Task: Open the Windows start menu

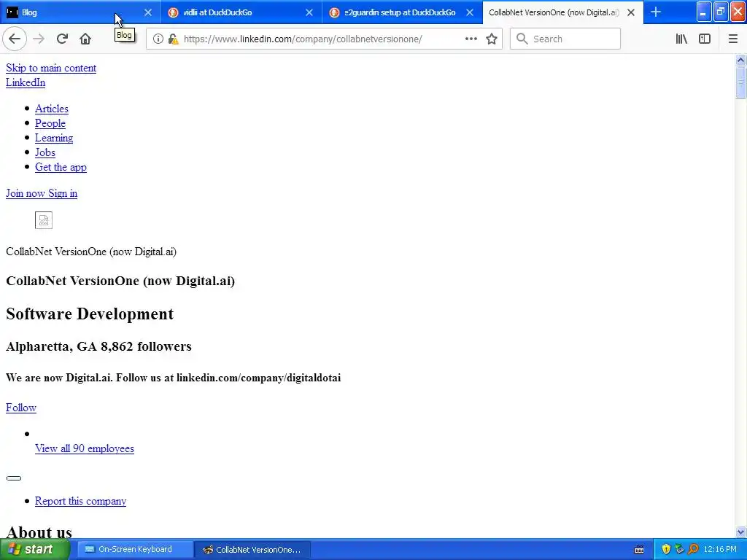Action: click(34, 549)
